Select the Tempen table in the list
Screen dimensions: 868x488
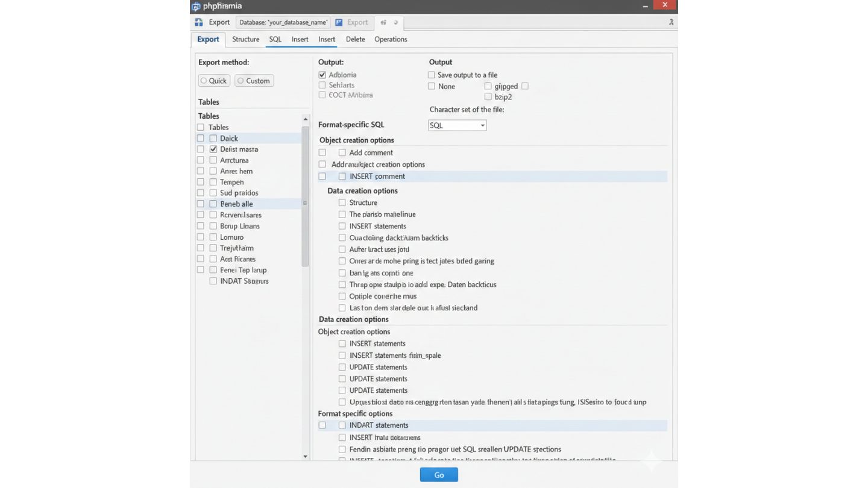coord(213,181)
